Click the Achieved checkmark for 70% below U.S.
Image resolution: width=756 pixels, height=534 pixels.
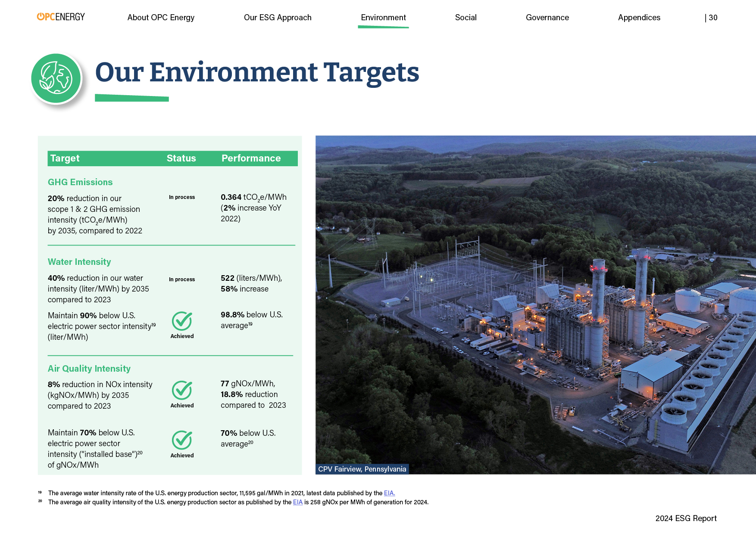click(x=182, y=440)
